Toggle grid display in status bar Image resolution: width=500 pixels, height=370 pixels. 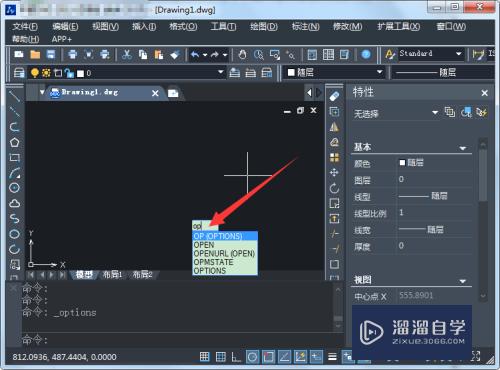(221, 357)
